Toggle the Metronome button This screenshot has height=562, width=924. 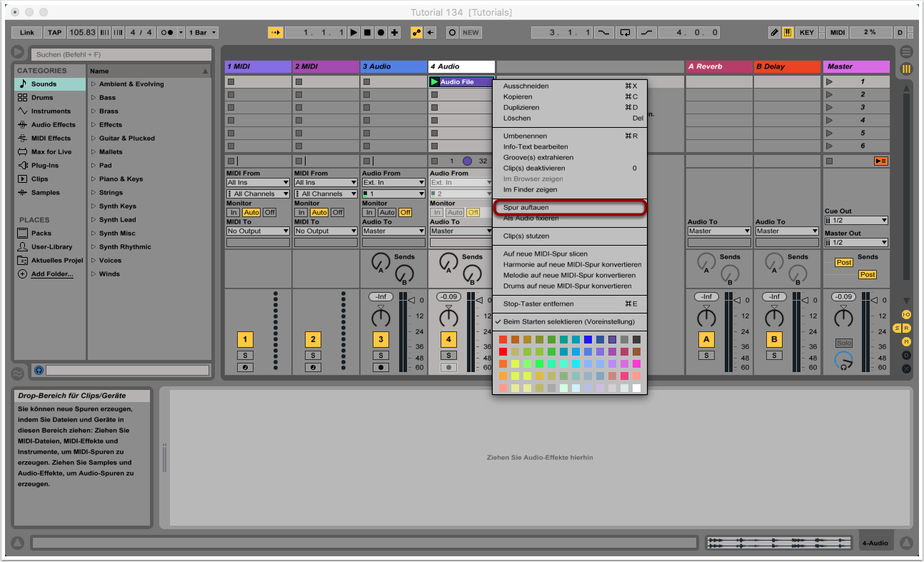(x=169, y=33)
